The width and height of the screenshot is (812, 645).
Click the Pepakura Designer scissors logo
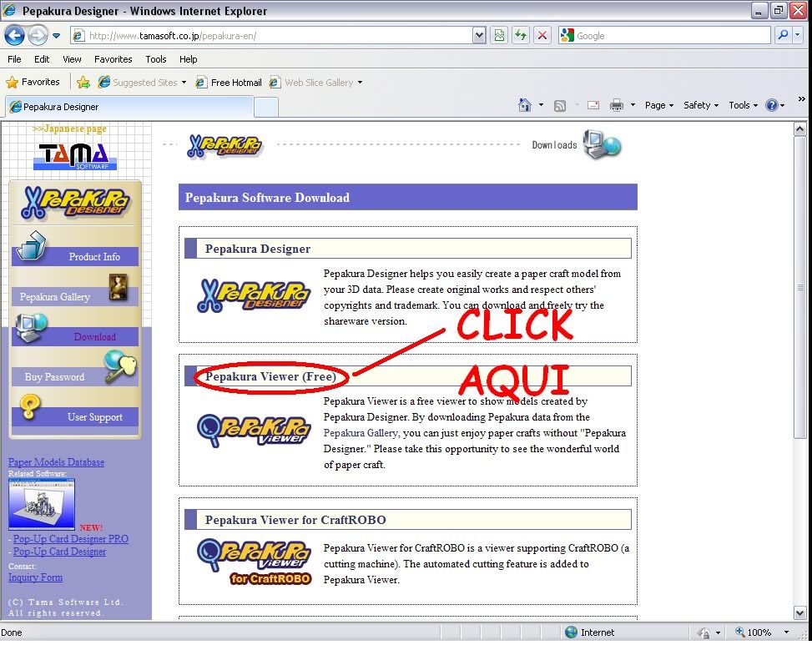pyautogui.click(x=254, y=295)
